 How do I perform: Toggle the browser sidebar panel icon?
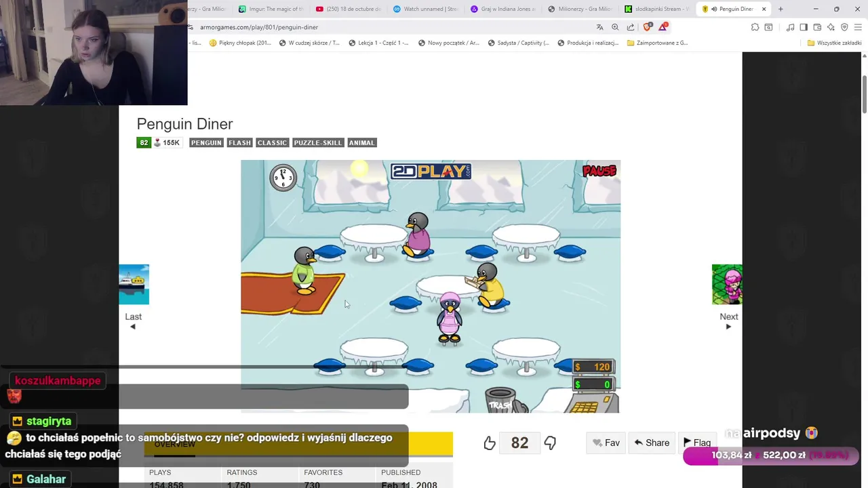click(x=804, y=27)
